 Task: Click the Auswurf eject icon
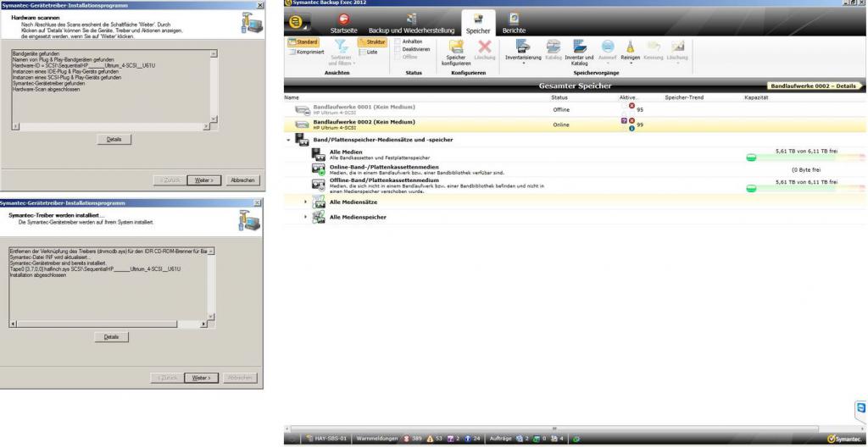point(607,47)
